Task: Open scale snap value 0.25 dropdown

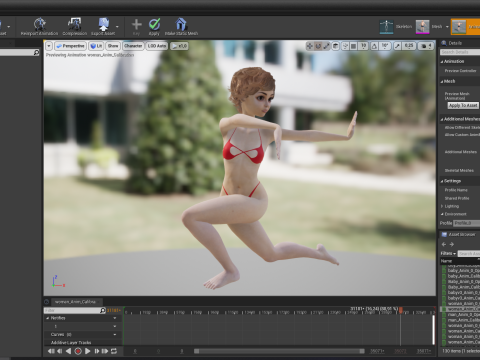Action: pos(409,46)
